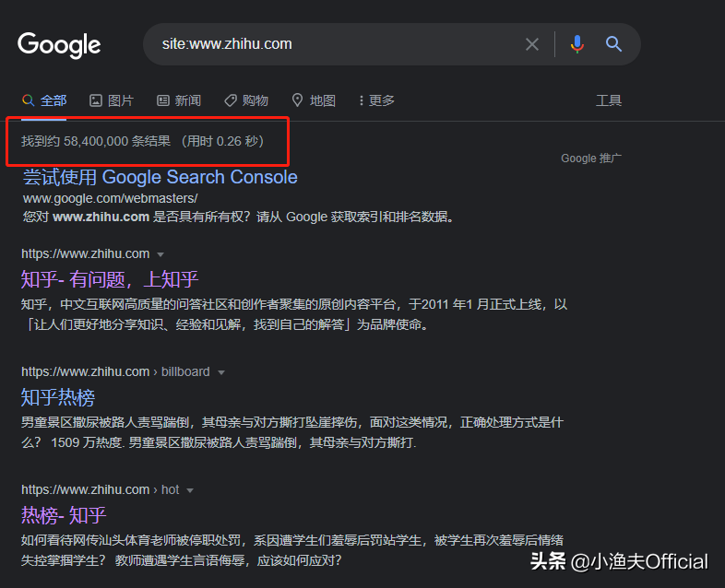The height and width of the screenshot is (588, 725).
Task: Open the 热榜- 知乎 result
Action: click(64, 515)
